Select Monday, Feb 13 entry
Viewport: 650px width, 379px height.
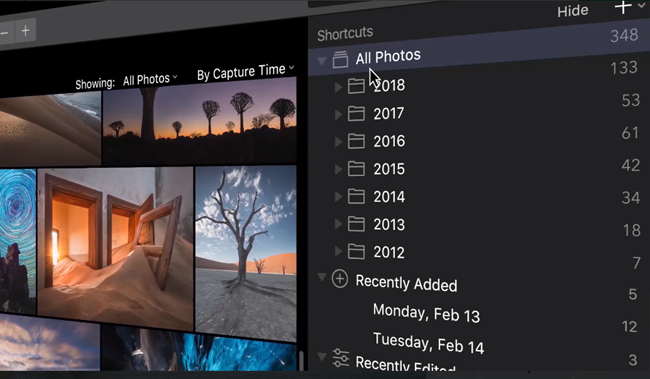click(x=426, y=313)
